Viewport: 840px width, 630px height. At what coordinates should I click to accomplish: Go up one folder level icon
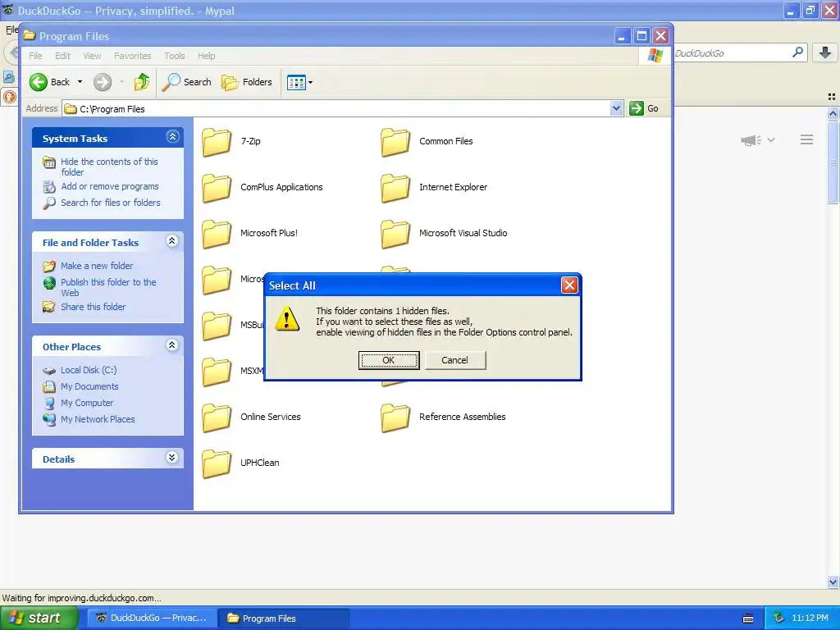click(x=142, y=82)
